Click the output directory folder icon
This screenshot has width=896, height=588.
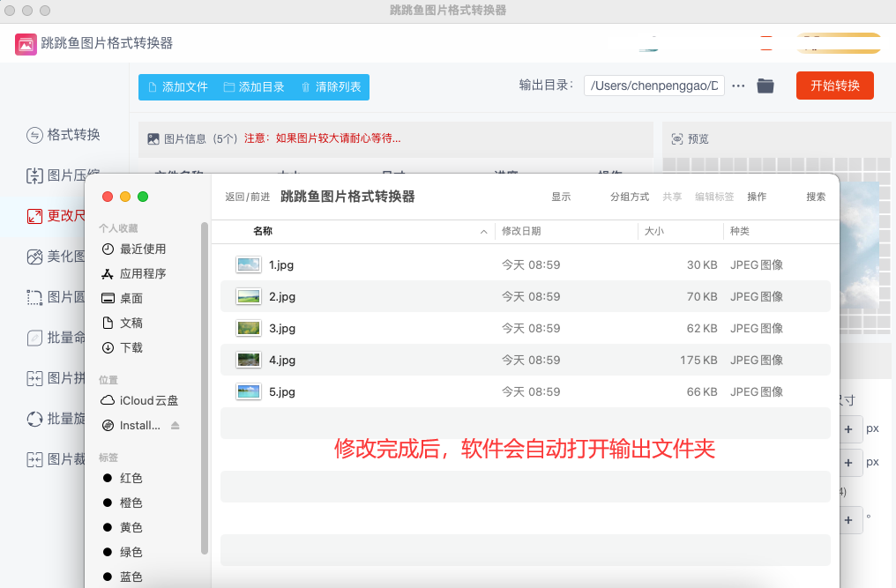tap(765, 86)
